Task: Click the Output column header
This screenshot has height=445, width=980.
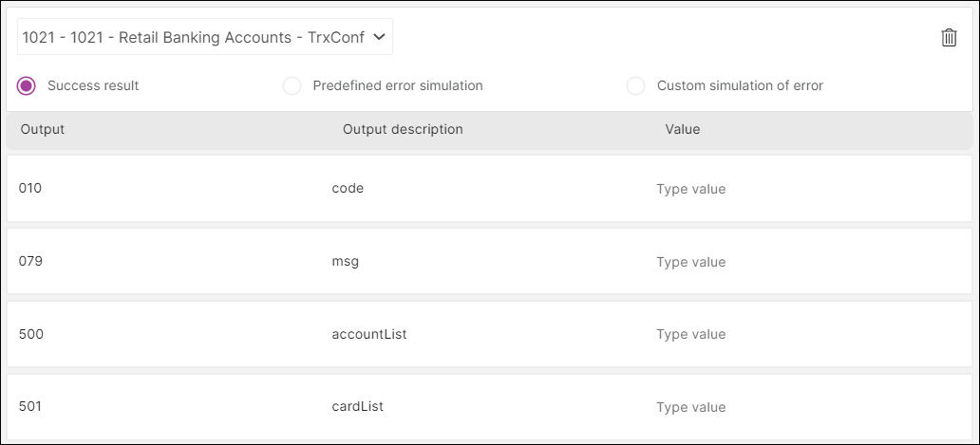Action: click(x=43, y=129)
